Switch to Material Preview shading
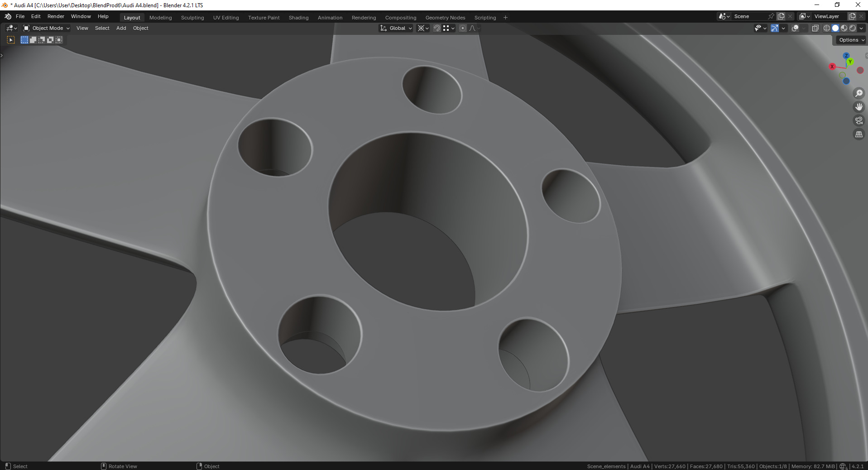This screenshot has width=868, height=470. tap(844, 28)
